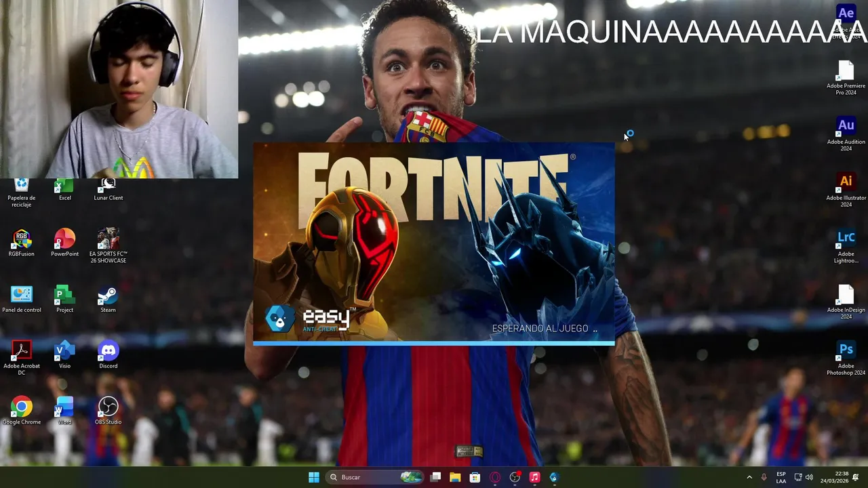Open Adobe Audition 2024 desktop icon
868x488 pixels.
pyautogui.click(x=846, y=134)
